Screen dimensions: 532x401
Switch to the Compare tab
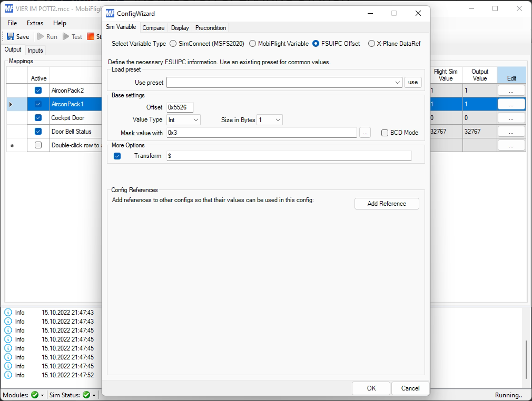[x=153, y=28]
